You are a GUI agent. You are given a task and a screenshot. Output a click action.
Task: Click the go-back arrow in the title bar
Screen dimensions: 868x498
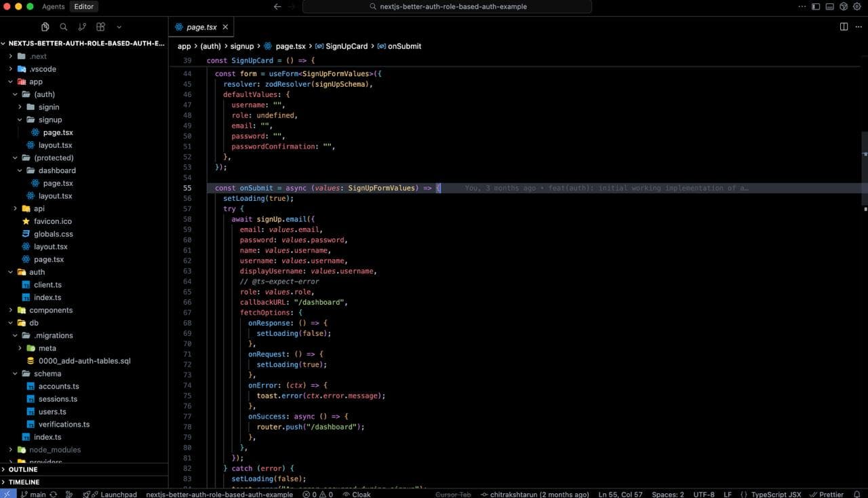coord(277,6)
